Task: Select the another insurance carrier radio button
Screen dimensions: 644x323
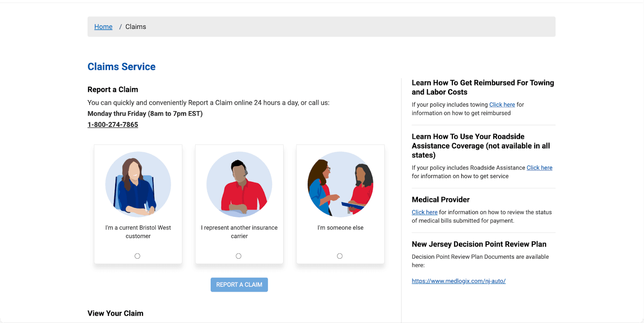Action: point(239,256)
